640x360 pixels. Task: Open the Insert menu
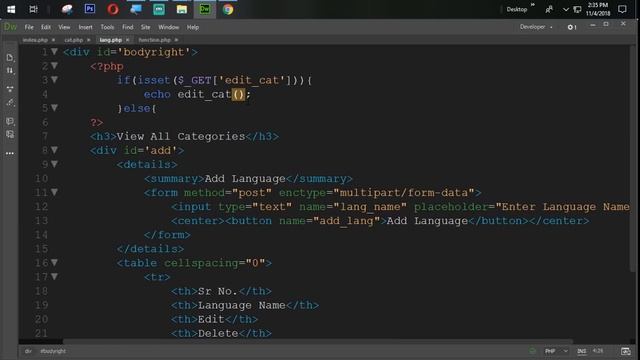click(85, 27)
